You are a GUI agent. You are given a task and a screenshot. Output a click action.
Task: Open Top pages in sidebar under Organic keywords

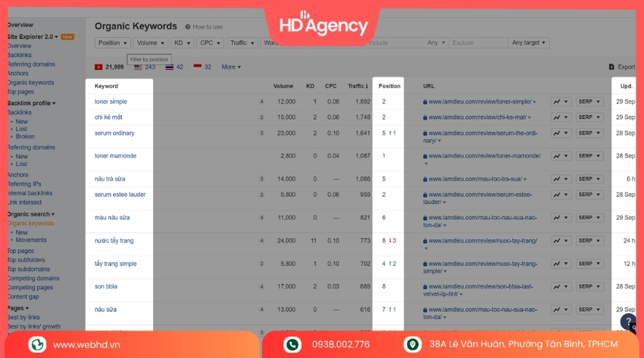click(21, 92)
